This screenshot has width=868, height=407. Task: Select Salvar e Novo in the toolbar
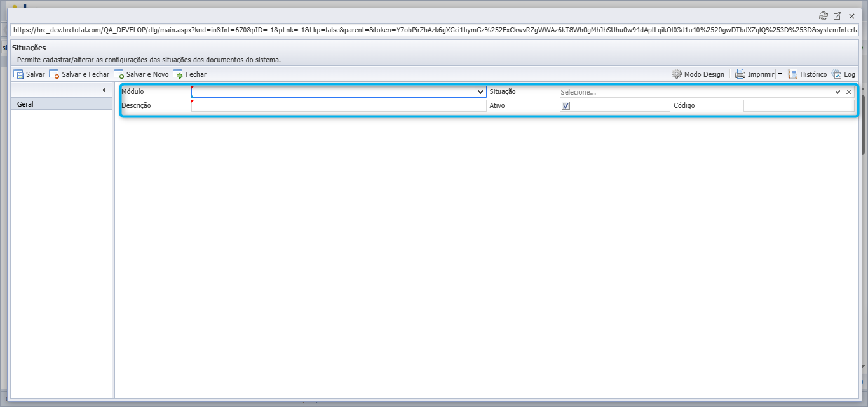click(141, 74)
